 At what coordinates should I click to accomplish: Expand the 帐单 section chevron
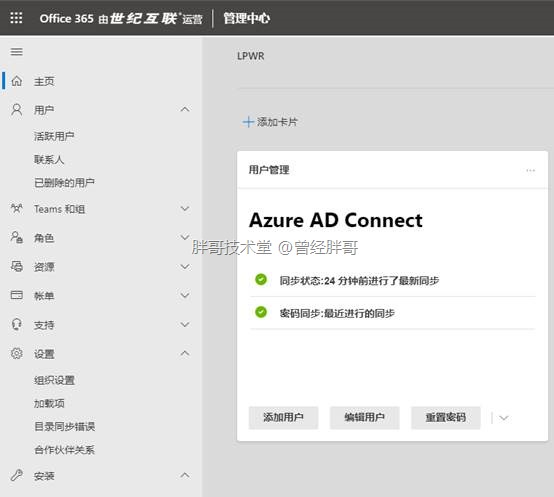point(185,295)
